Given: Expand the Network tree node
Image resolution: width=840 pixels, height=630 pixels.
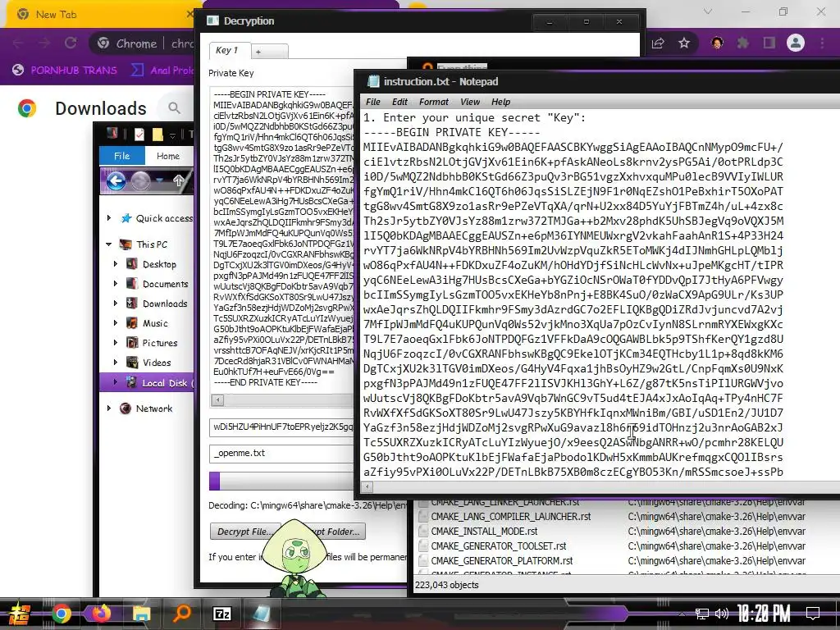Looking at the screenshot, I should tap(109, 409).
